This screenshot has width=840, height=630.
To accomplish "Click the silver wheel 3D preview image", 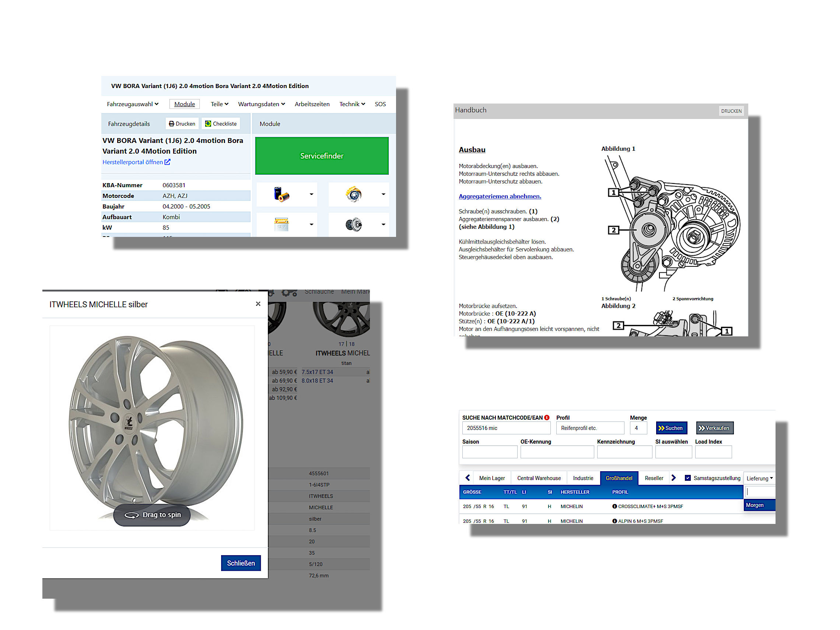I will point(152,428).
